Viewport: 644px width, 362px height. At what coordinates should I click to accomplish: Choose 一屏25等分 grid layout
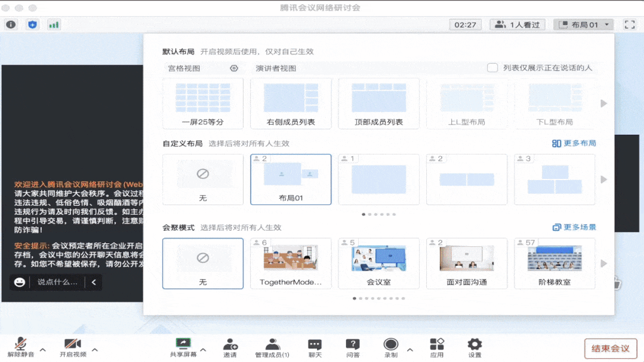pos(203,104)
